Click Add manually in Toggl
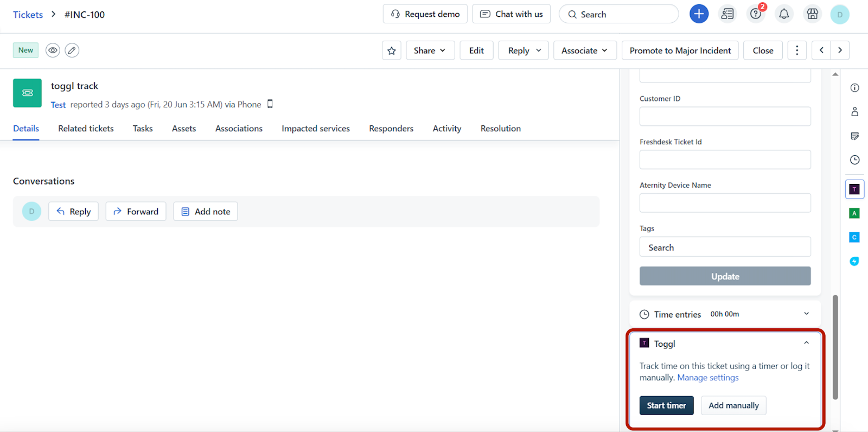This screenshot has width=868, height=432. [x=733, y=405]
